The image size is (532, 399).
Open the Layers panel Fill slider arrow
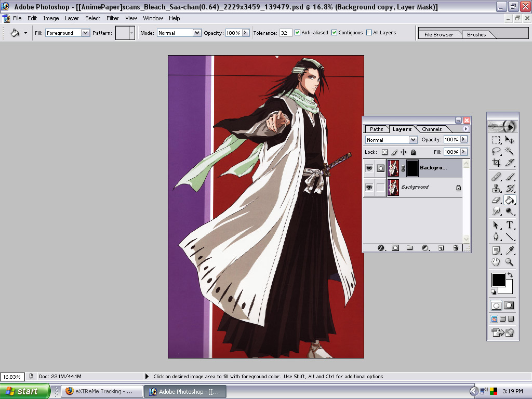coord(464,152)
